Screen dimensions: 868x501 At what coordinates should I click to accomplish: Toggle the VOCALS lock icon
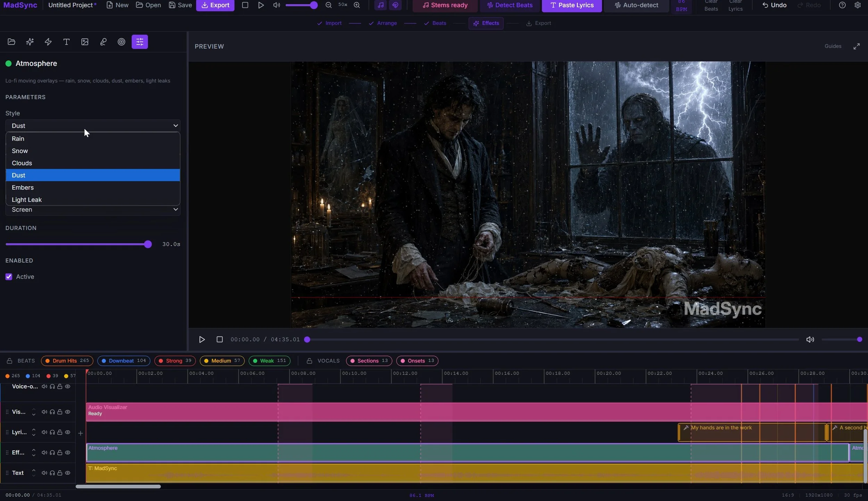click(x=309, y=361)
